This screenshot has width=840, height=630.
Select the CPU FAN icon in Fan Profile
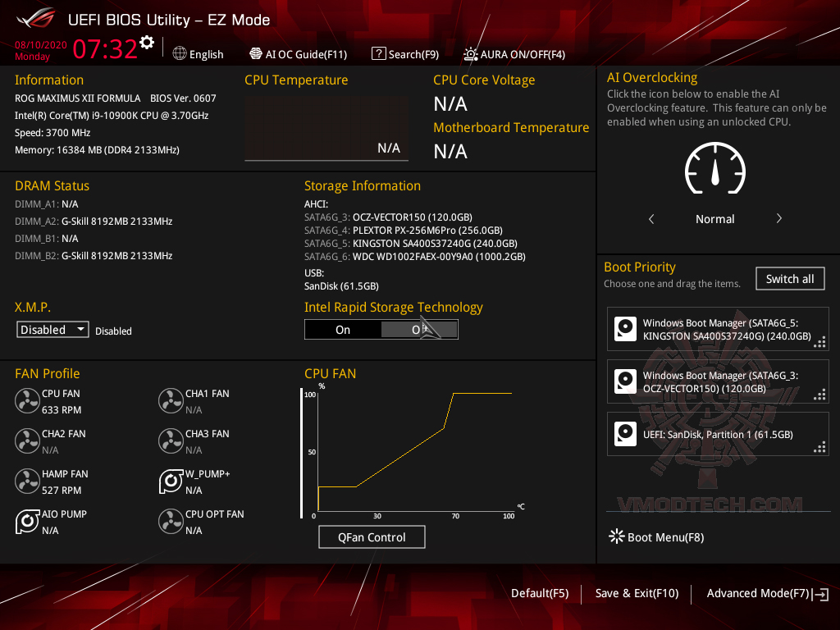tap(27, 401)
